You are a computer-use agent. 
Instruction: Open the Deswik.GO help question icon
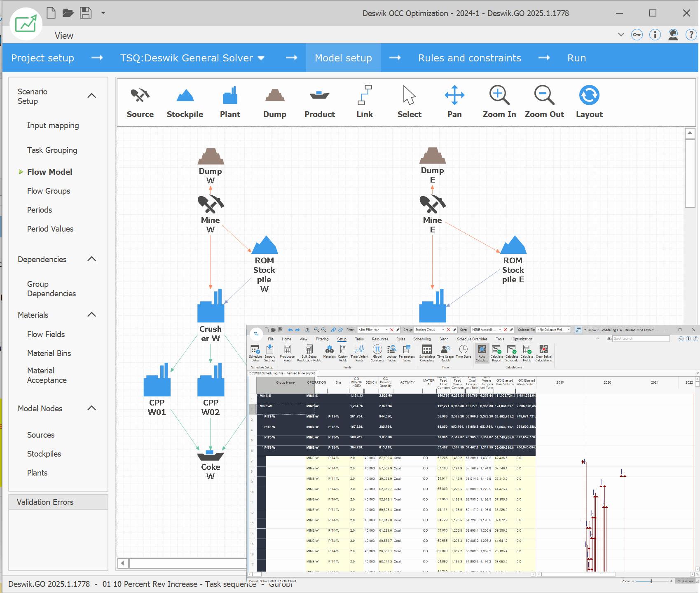pos(691,35)
